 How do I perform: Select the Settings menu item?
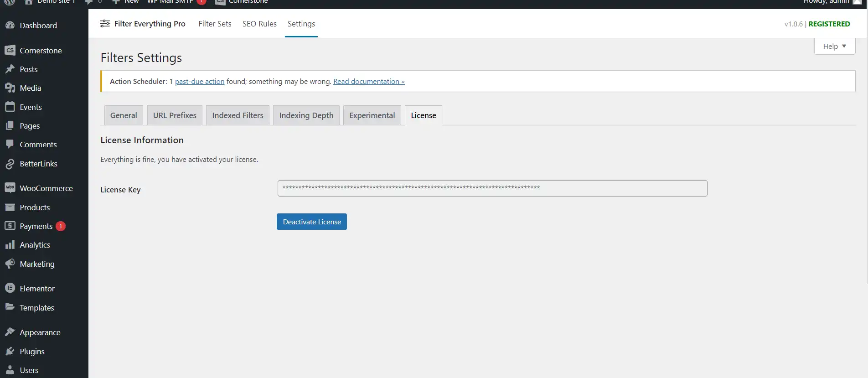pyautogui.click(x=301, y=24)
